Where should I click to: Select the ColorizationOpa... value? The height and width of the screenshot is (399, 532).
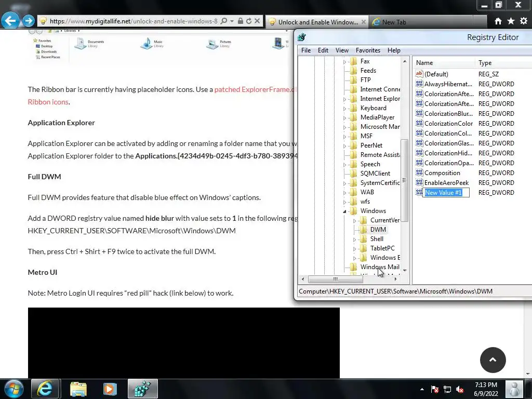449,163
